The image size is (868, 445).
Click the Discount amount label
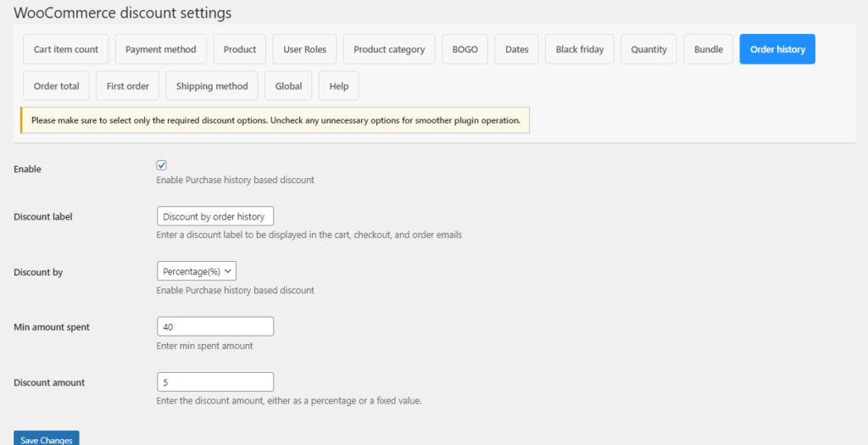click(x=49, y=382)
